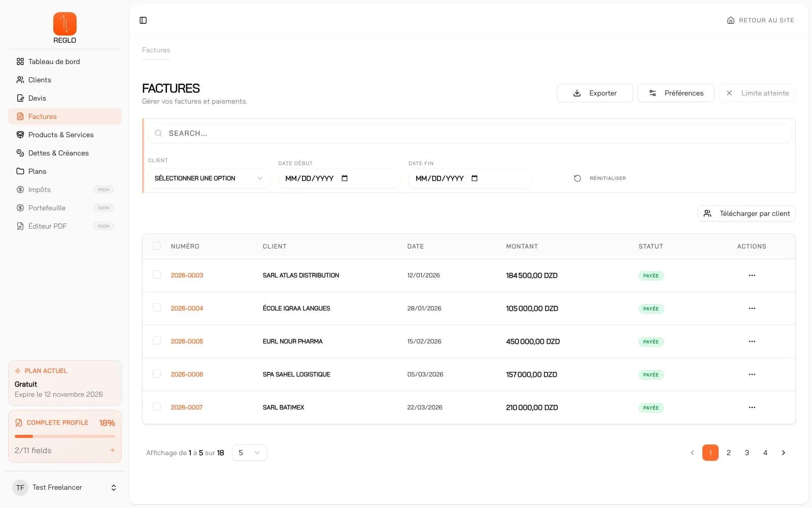Select Factures in sidebar
Image resolution: width=812 pixels, height=508 pixels.
coord(65,116)
